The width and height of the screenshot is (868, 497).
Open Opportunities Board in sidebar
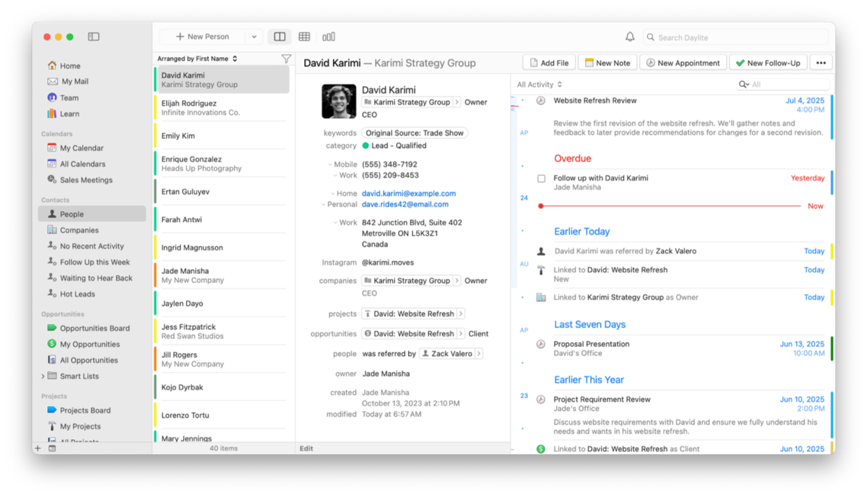pos(95,328)
